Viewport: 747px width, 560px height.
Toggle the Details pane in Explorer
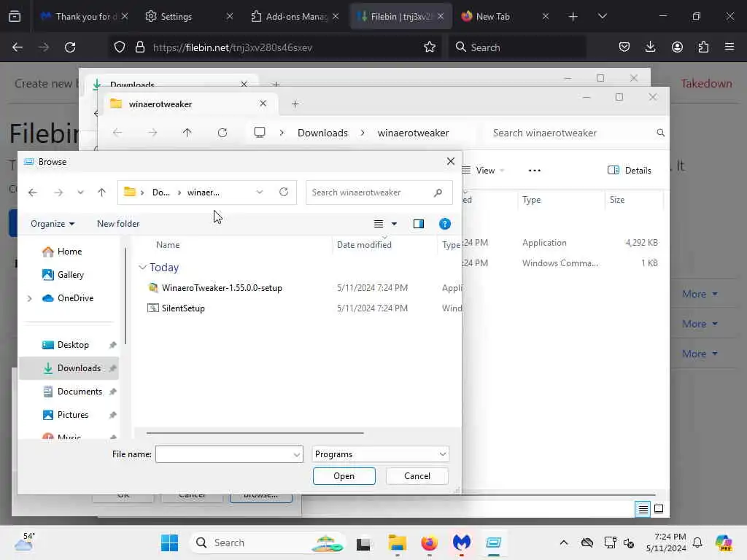point(629,171)
